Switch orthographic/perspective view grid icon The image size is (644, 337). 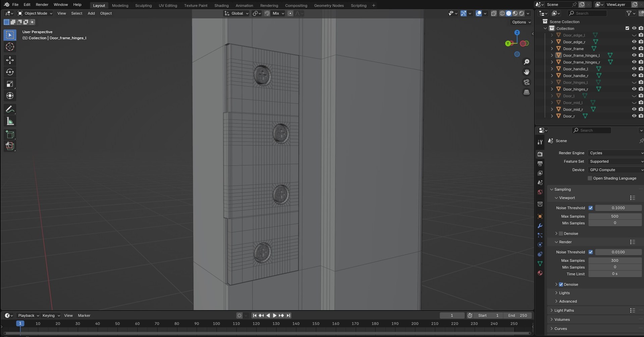pos(527,92)
